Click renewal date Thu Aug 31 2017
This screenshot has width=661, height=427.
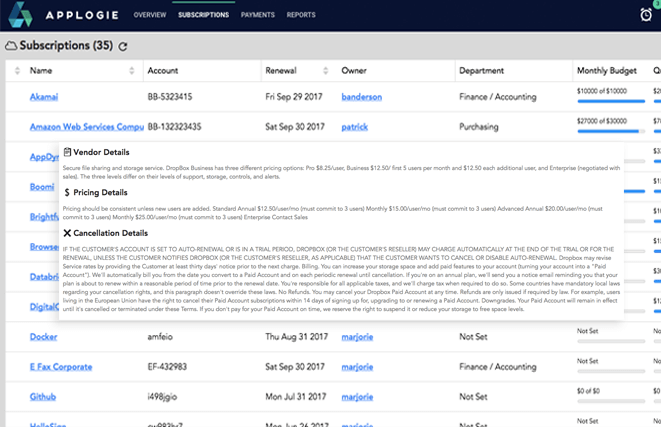click(296, 337)
